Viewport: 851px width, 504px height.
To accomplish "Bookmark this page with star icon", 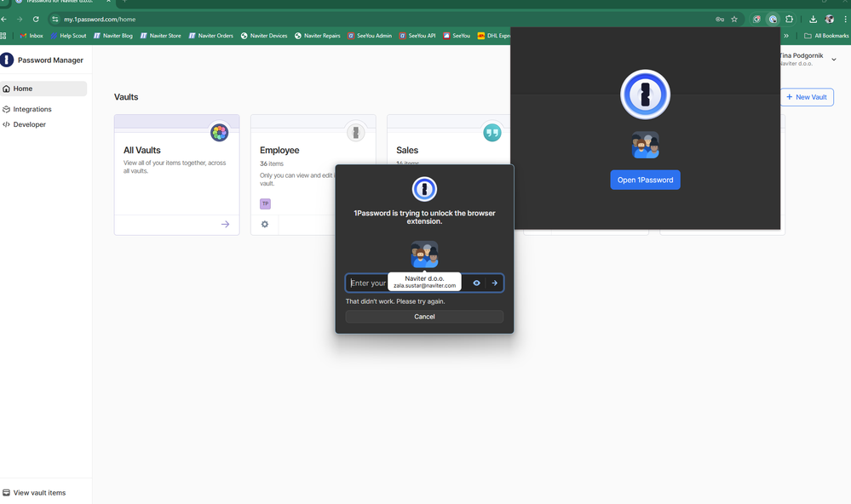I will tap(734, 19).
